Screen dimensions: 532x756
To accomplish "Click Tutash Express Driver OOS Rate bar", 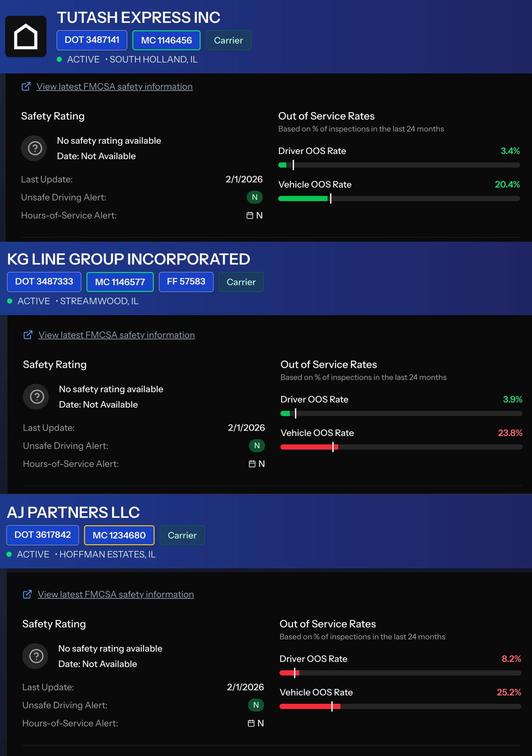I will point(399,165).
